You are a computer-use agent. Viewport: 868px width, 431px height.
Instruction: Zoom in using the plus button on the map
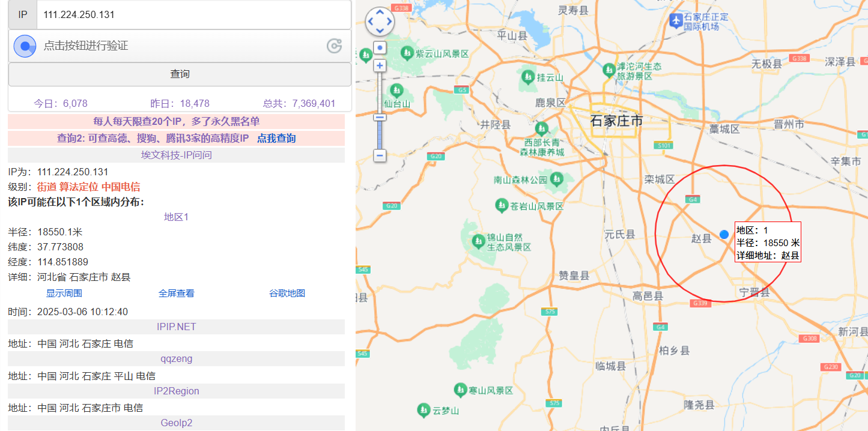tap(380, 65)
